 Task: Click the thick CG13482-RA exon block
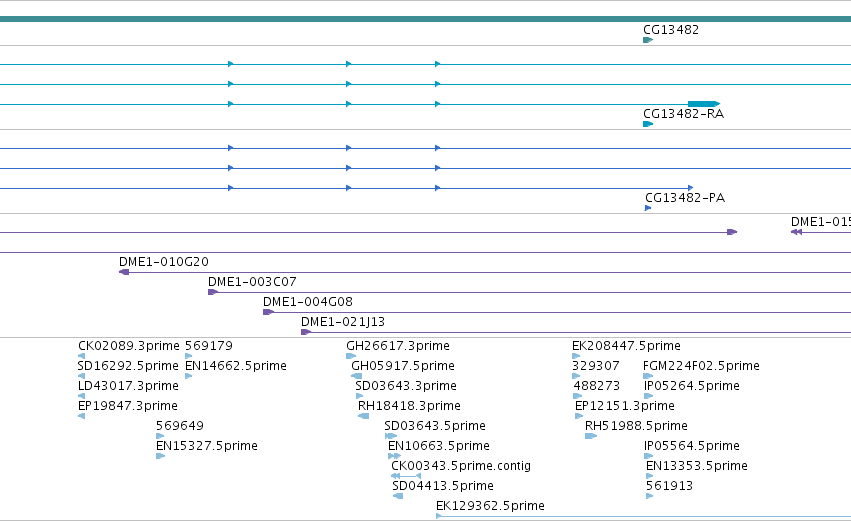tap(704, 104)
